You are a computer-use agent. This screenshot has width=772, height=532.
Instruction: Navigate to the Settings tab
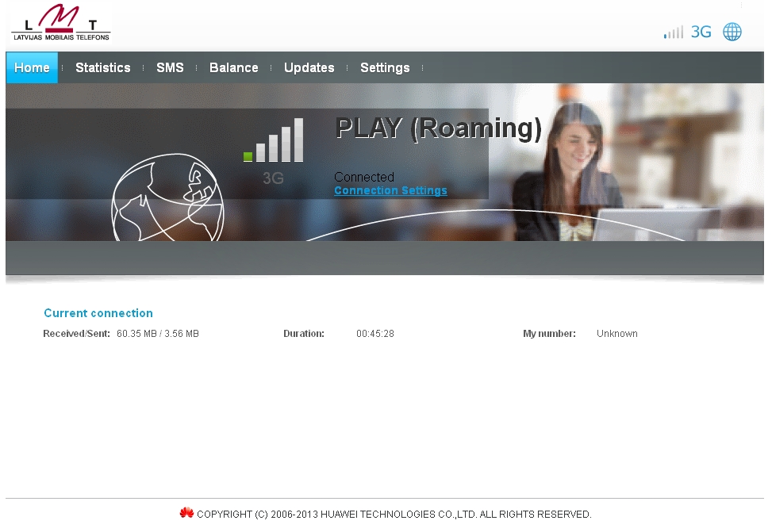pyautogui.click(x=385, y=67)
